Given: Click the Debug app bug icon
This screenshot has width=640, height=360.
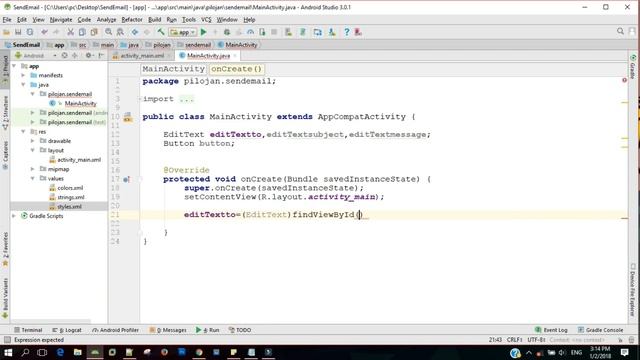Looking at the screenshot, I should pos(227,32).
